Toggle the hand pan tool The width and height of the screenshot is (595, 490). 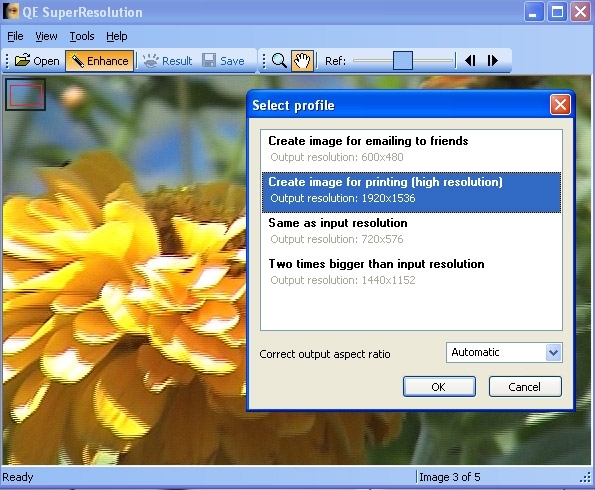tap(302, 61)
